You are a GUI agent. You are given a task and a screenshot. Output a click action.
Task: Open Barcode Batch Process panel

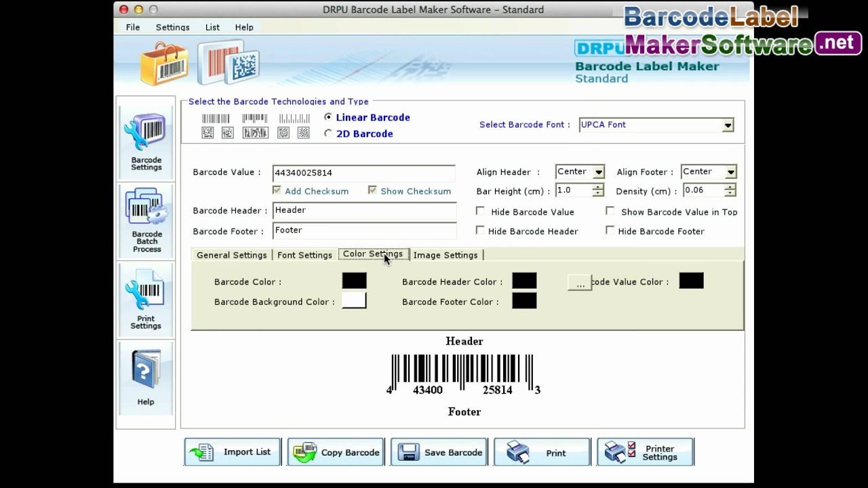(146, 220)
